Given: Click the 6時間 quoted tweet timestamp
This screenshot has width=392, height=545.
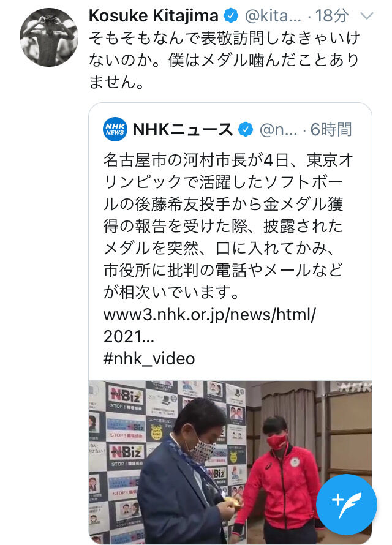Looking at the screenshot, I should [x=331, y=130].
